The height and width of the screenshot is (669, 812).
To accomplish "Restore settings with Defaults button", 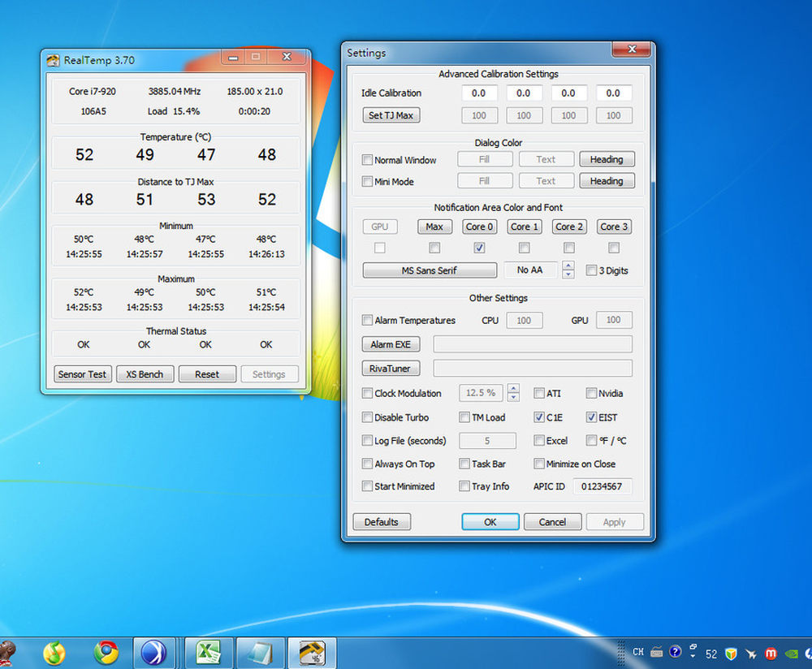I will click(x=382, y=522).
